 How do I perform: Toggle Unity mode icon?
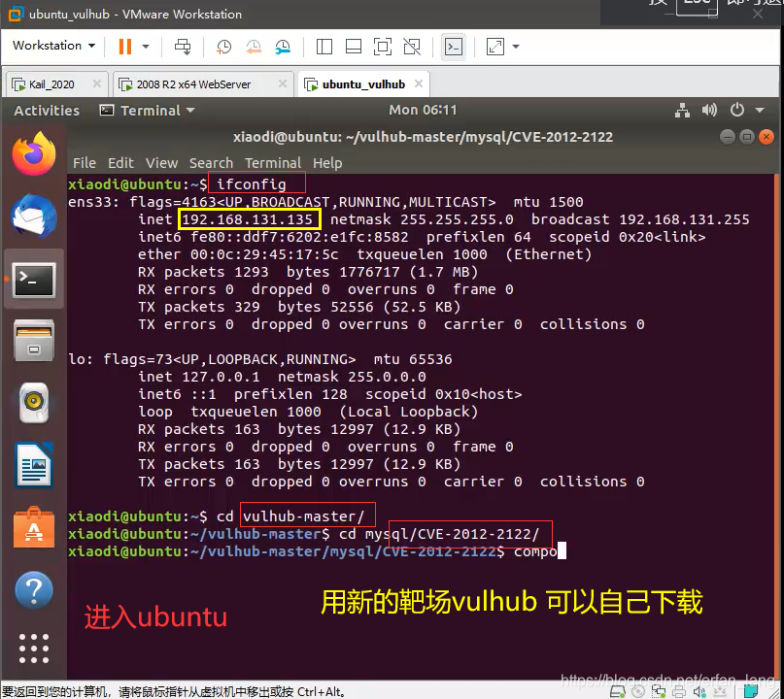click(412, 47)
